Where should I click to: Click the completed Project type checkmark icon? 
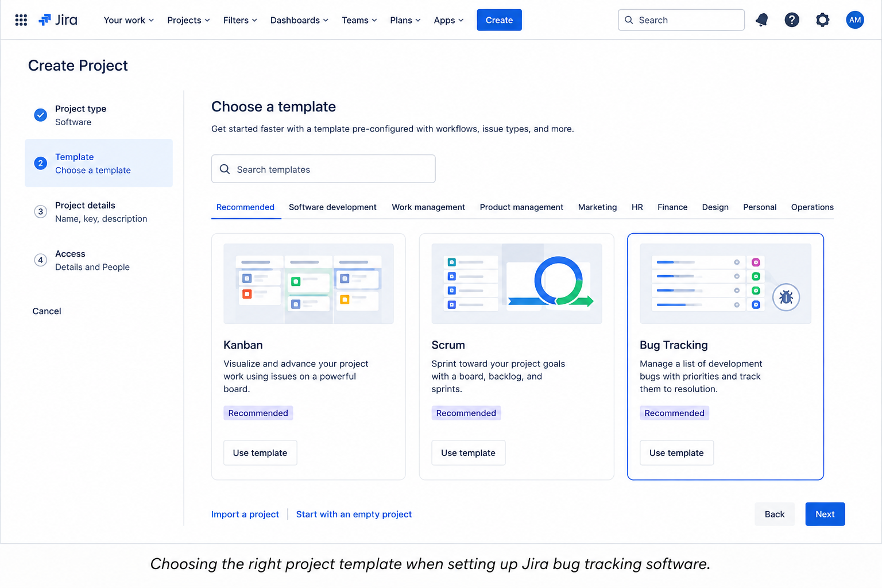pyautogui.click(x=41, y=115)
